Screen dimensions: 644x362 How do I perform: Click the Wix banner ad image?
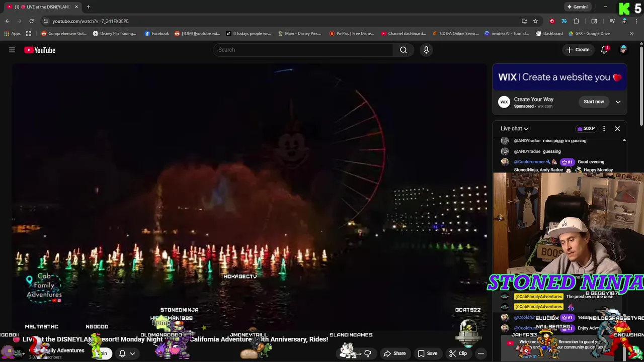(x=559, y=77)
